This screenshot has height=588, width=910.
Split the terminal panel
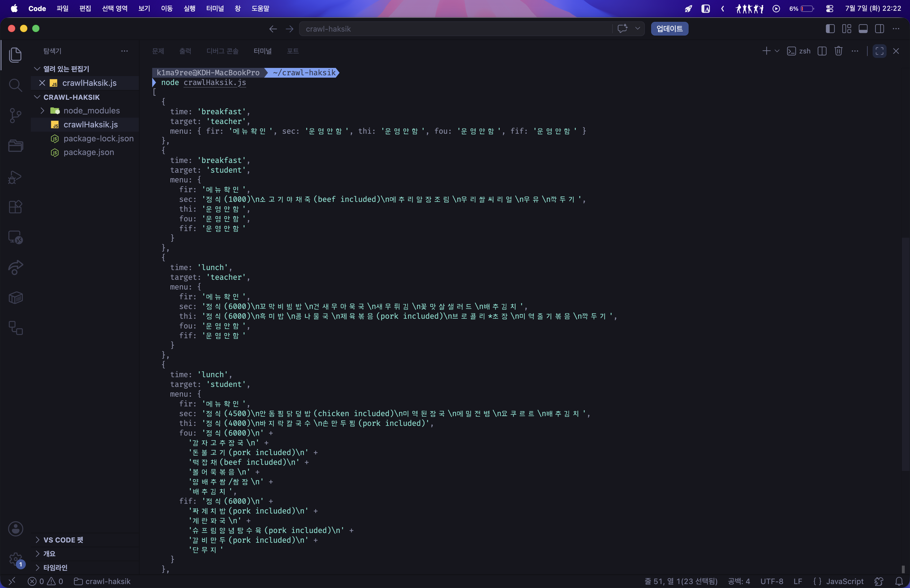822,51
